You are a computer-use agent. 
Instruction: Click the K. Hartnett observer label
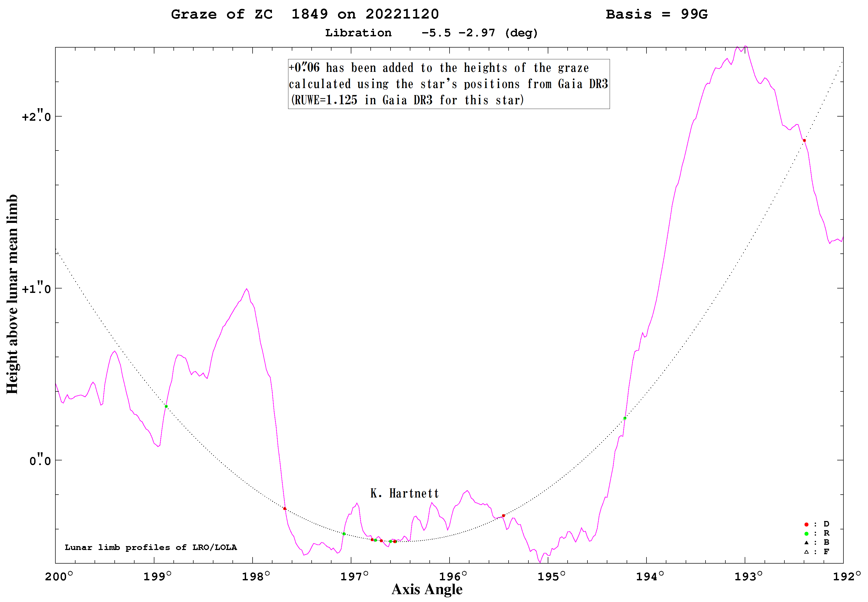[x=405, y=493]
